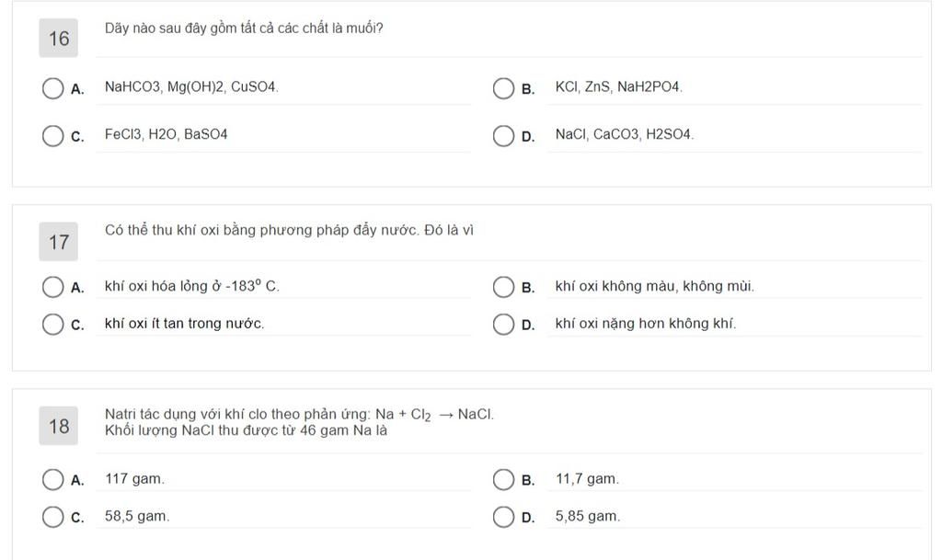Pick radio D 5,85 gam
The image size is (942, 560).
503,517
